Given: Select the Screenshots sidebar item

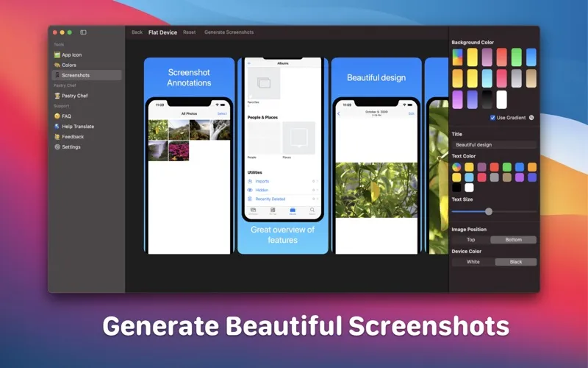Looking at the screenshot, I should click(x=86, y=75).
